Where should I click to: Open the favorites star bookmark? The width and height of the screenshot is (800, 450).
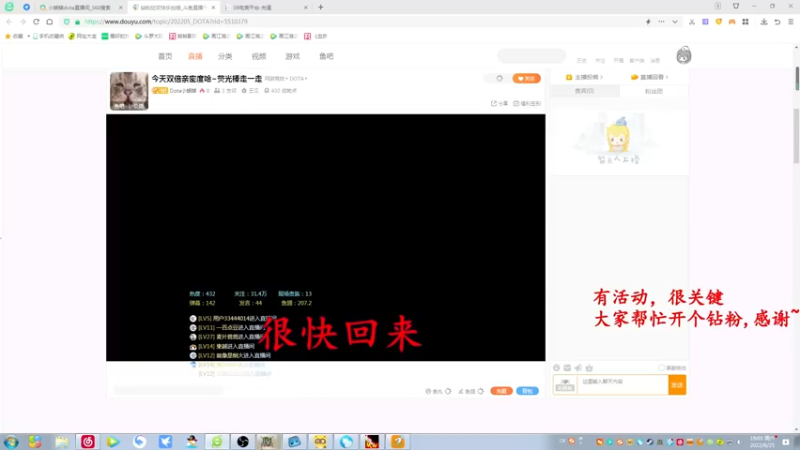pos(14,36)
